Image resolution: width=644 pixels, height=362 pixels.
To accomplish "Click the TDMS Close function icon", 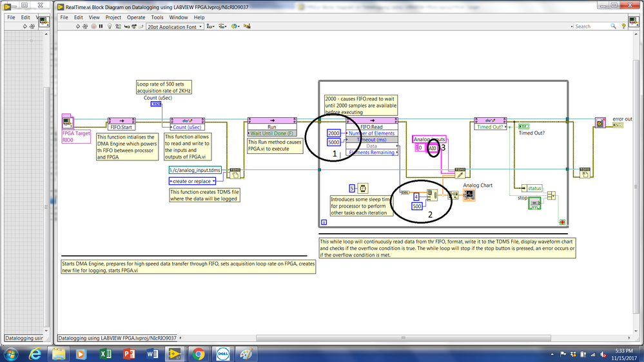I will click(x=585, y=173).
